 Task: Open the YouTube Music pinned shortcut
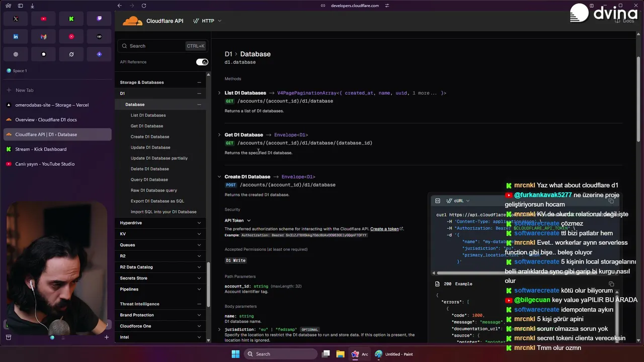point(71,37)
